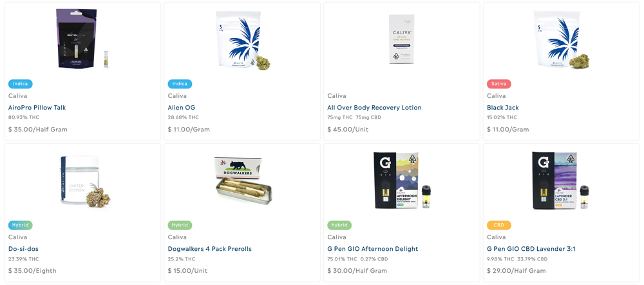The image size is (644, 285).
Task: Open Dogwalkers tin preroll image
Action: point(243,181)
